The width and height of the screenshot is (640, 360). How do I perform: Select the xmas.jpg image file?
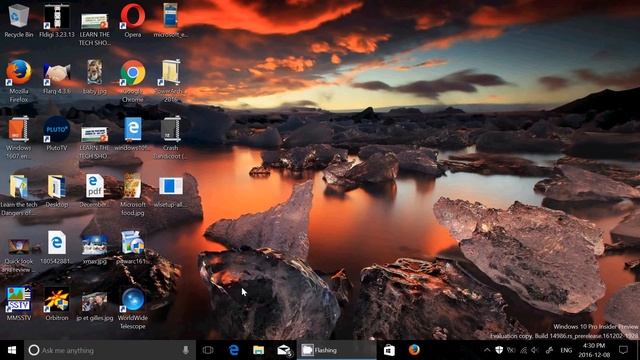click(x=95, y=248)
